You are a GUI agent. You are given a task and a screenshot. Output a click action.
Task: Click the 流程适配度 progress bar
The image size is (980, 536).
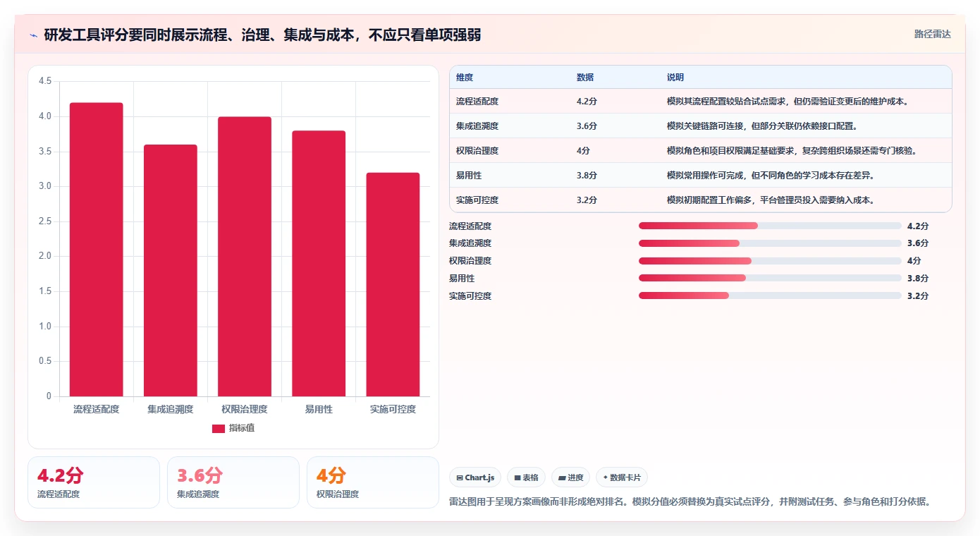coord(770,226)
